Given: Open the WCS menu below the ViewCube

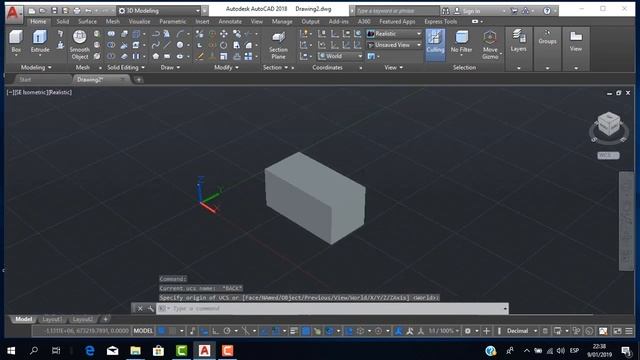Looking at the screenshot, I should pos(608,156).
